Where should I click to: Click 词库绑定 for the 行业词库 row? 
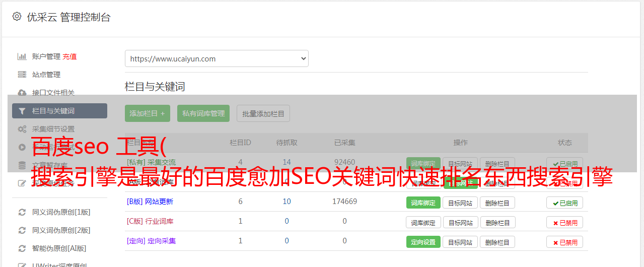(423, 222)
